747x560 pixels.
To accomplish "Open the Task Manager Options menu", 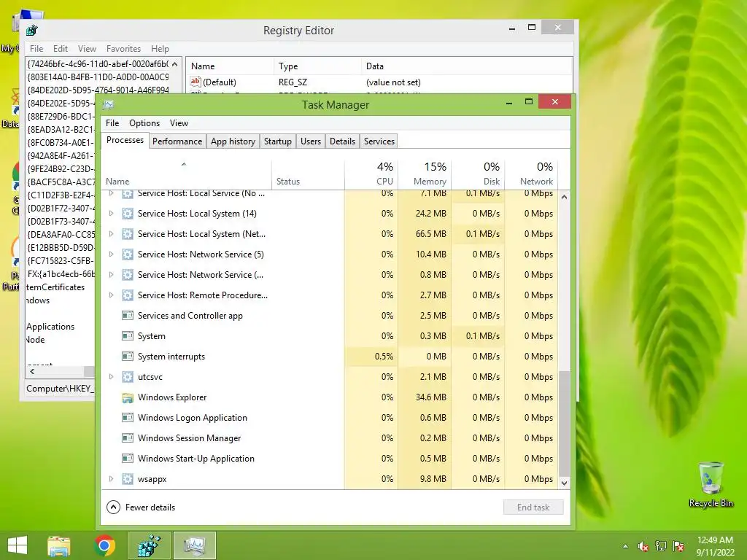I will (144, 123).
